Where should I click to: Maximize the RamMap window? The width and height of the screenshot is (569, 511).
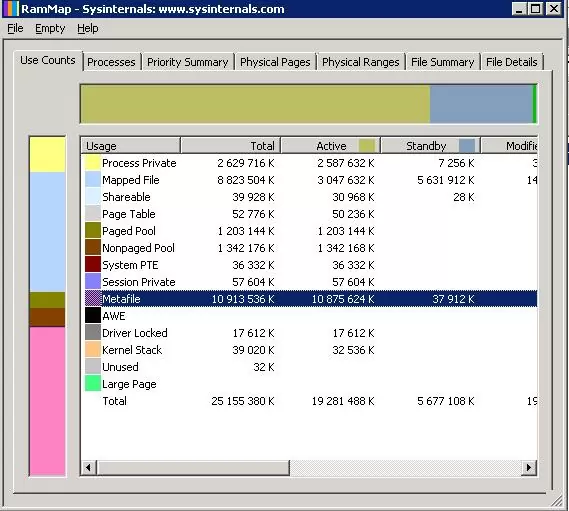click(536, 8)
